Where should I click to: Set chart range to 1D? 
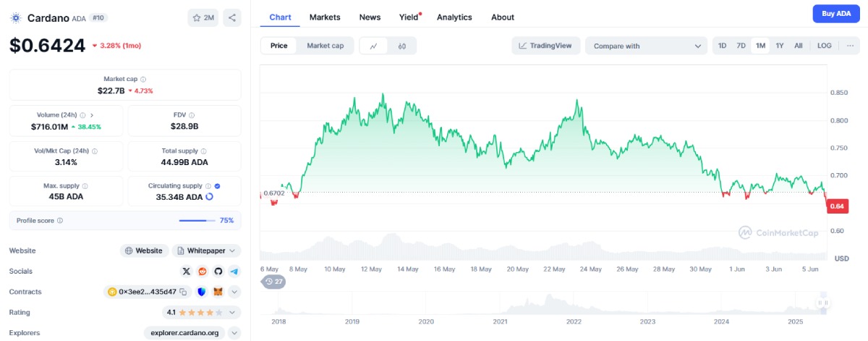pyautogui.click(x=722, y=46)
